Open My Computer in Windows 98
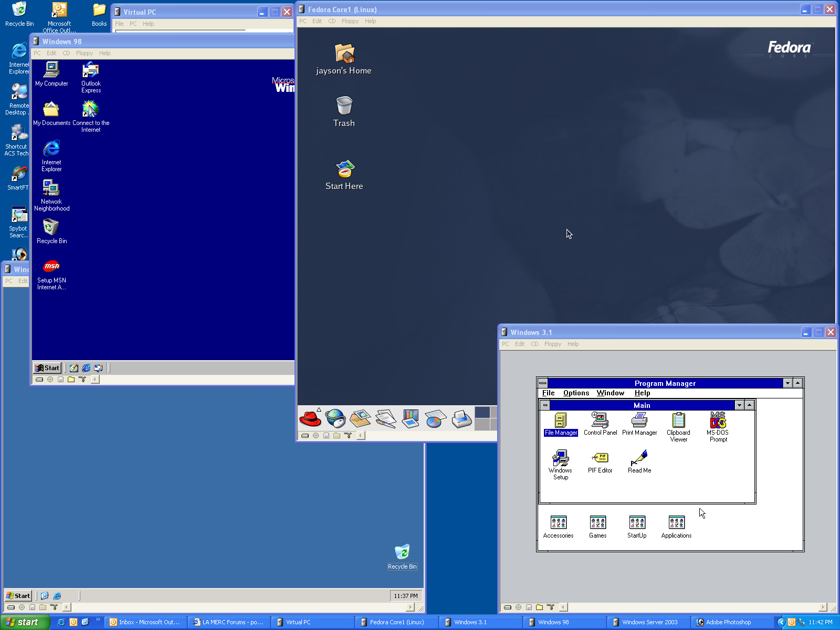Viewport: 840px width, 630px height. [51, 74]
